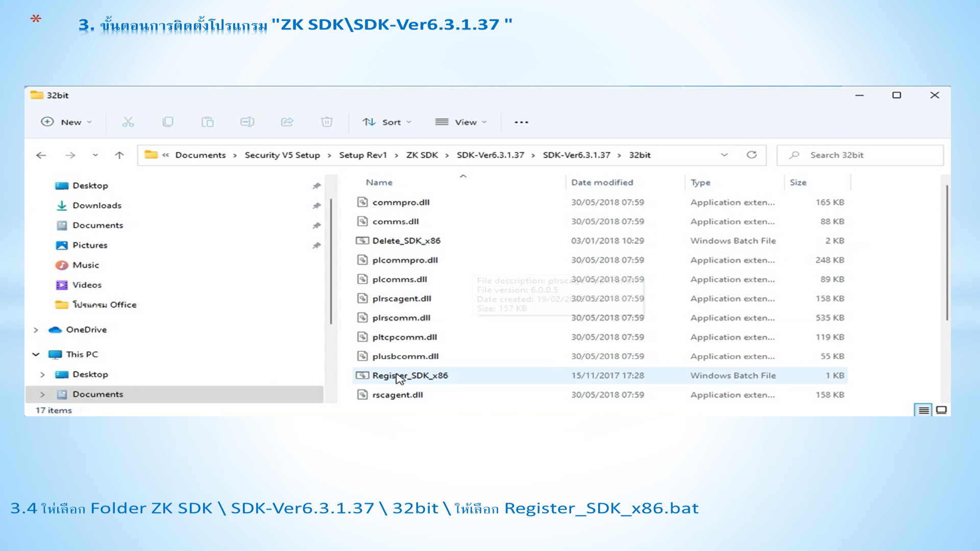Click the navigation pane scrollbar

pos(331,261)
